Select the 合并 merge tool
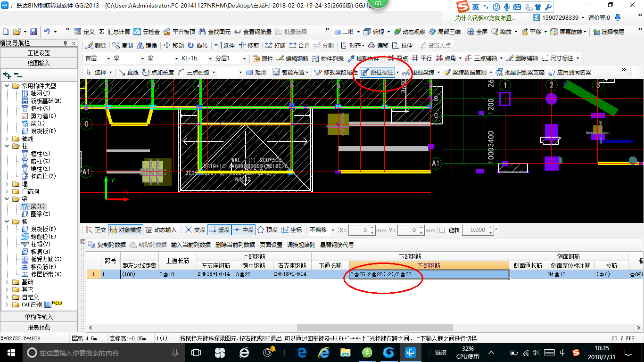This screenshot has height=362, width=644. tap(299, 45)
